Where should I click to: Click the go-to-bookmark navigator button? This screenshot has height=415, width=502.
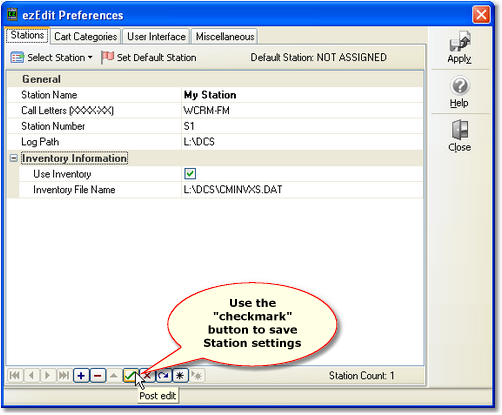coord(197,376)
